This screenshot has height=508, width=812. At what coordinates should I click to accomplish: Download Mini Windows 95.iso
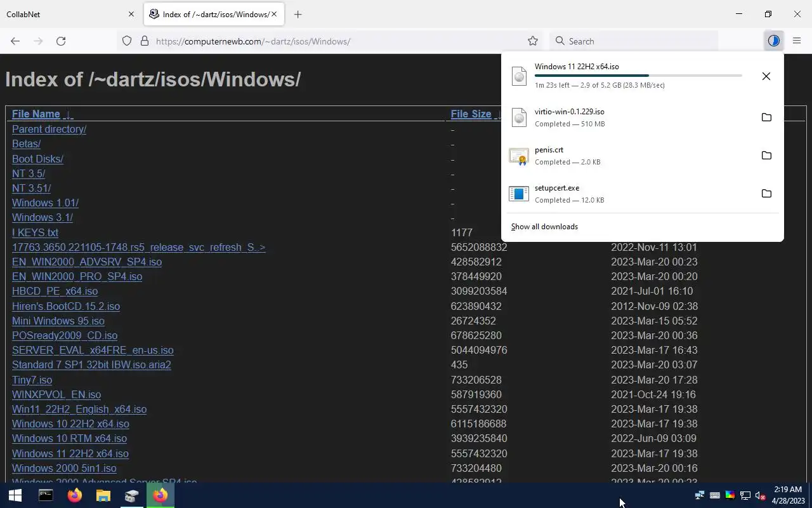click(58, 321)
